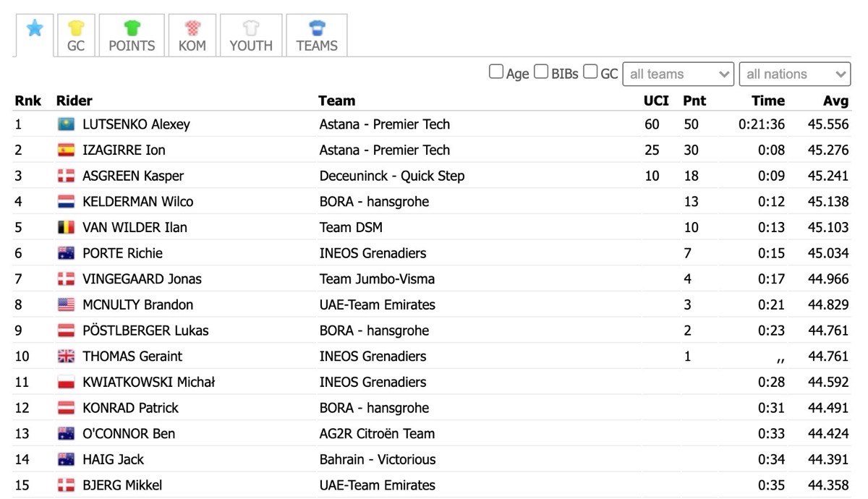Open rider ASGREEN Kasper's page

(133, 176)
